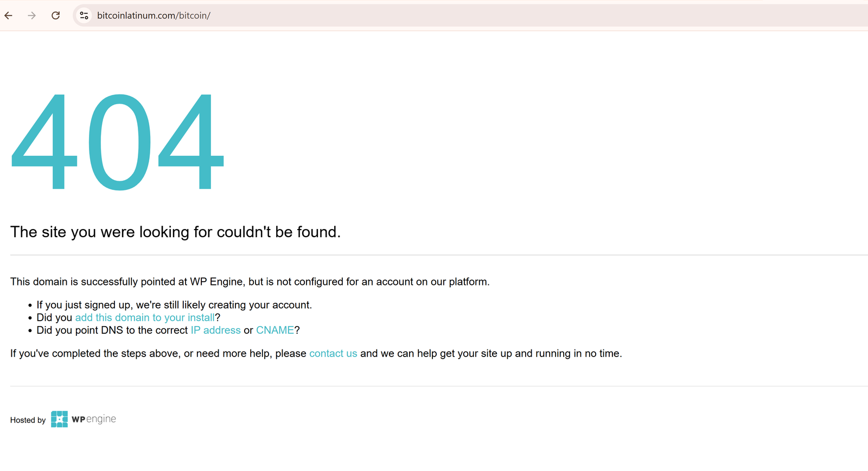Open site information icon in address bar
The width and height of the screenshot is (868, 471).
pyautogui.click(x=84, y=16)
